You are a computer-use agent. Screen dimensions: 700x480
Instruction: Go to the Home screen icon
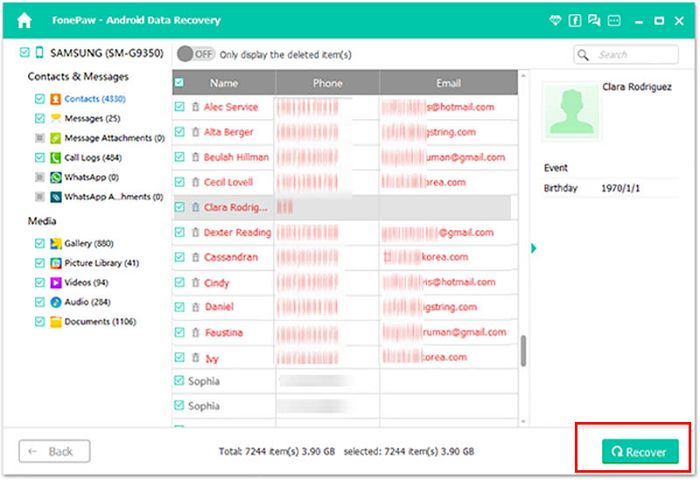pyautogui.click(x=24, y=21)
